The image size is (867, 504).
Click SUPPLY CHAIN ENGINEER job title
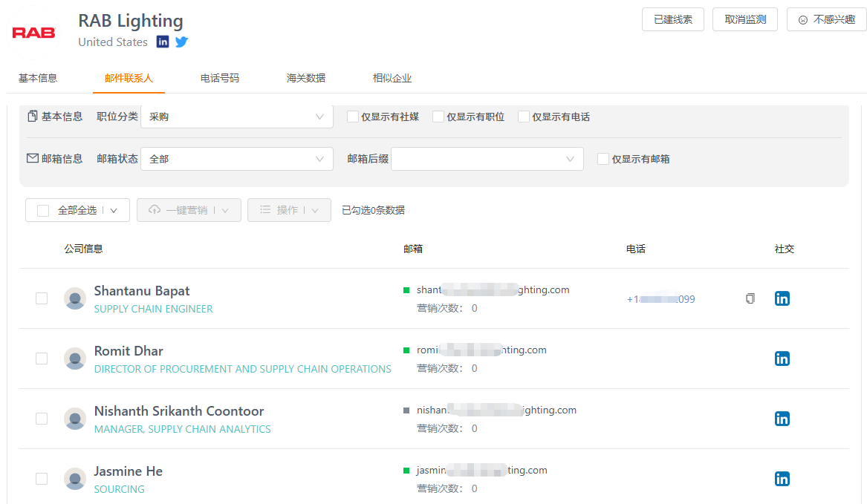point(153,309)
